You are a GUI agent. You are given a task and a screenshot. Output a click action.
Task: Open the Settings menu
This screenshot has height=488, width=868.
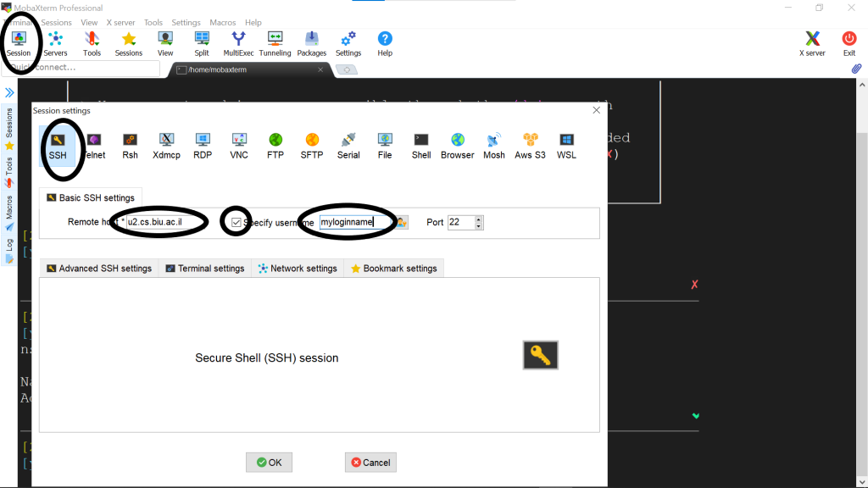[186, 23]
